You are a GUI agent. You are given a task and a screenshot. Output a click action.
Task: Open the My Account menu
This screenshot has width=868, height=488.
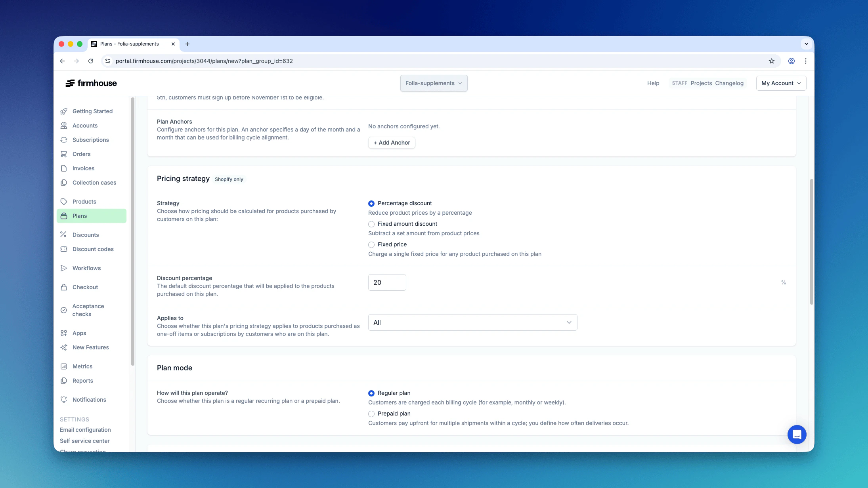[x=781, y=83]
